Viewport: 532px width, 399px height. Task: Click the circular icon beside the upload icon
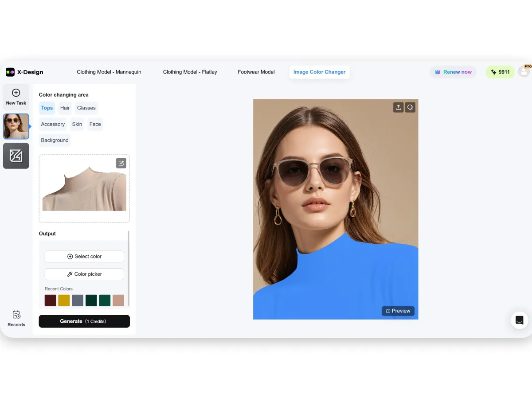tap(410, 107)
